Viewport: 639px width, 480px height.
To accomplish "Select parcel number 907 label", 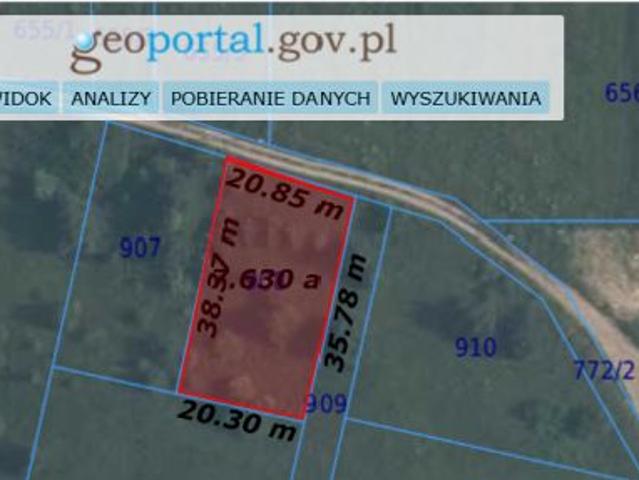I will (140, 248).
